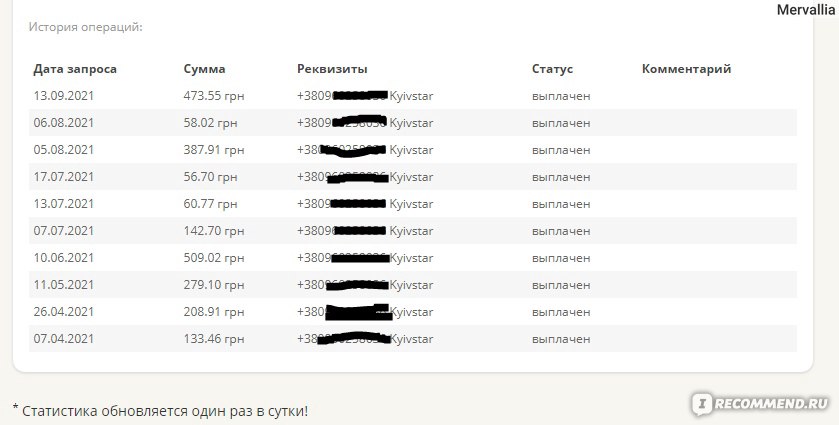The width and height of the screenshot is (839, 425).
Task: Select the 11.05.2021 date cell
Action: tap(64, 285)
